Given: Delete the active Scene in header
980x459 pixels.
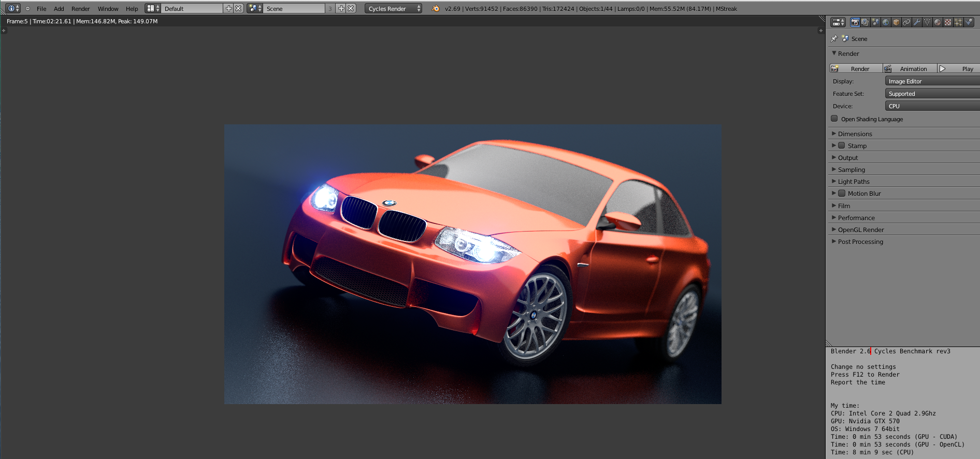Looking at the screenshot, I should pos(351,8).
